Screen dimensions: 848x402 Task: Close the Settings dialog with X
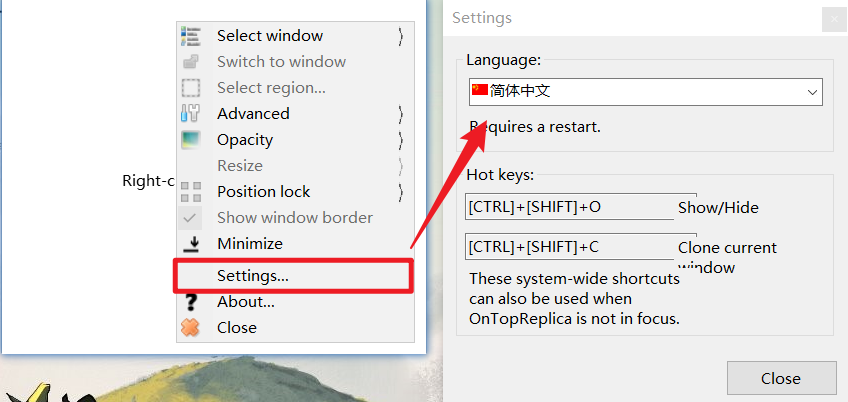tap(831, 20)
